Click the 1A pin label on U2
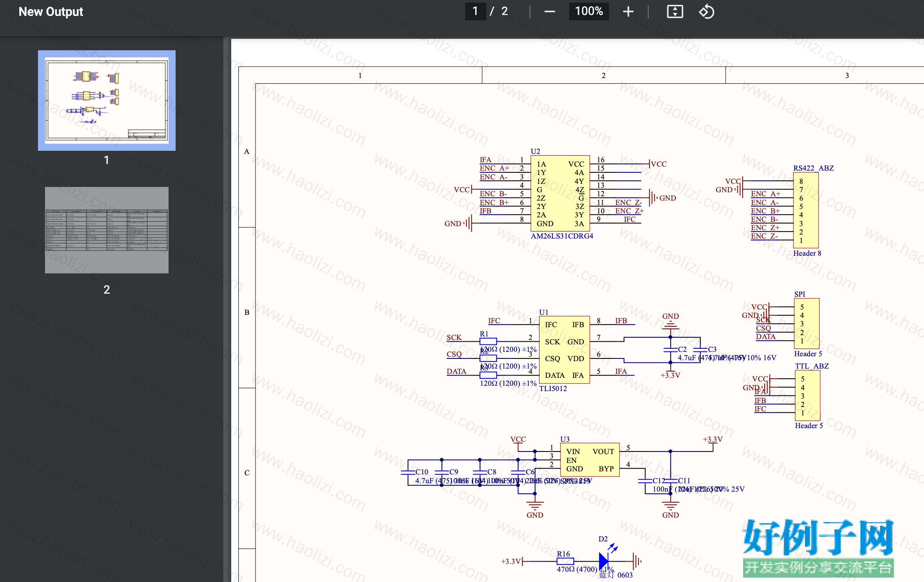This screenshot has width=924, height=582. (x=541, y=164)
